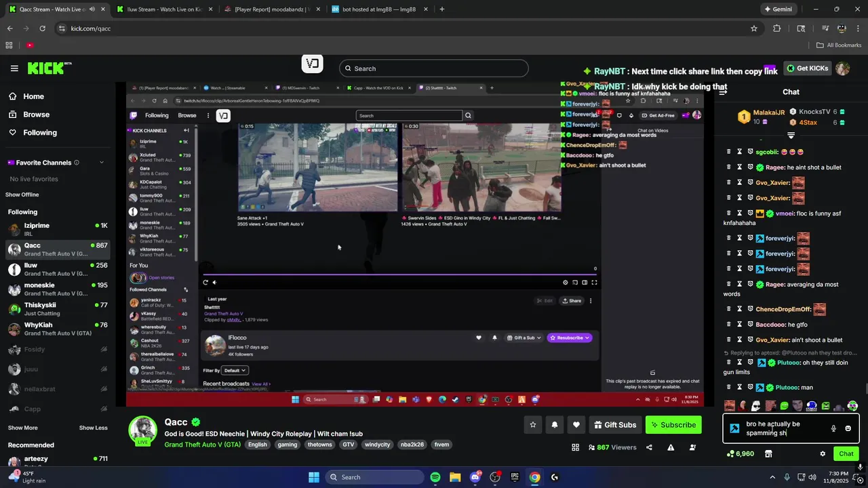Click the grid layout icon near viewers
Image resolution: width=868 pixels, height=488 pixels.
575,447
